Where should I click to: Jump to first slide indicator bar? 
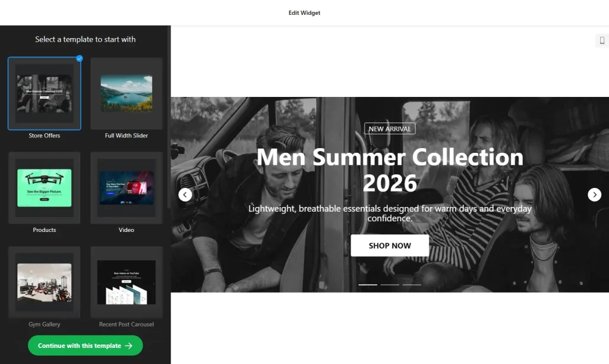(x=368, y=285)
